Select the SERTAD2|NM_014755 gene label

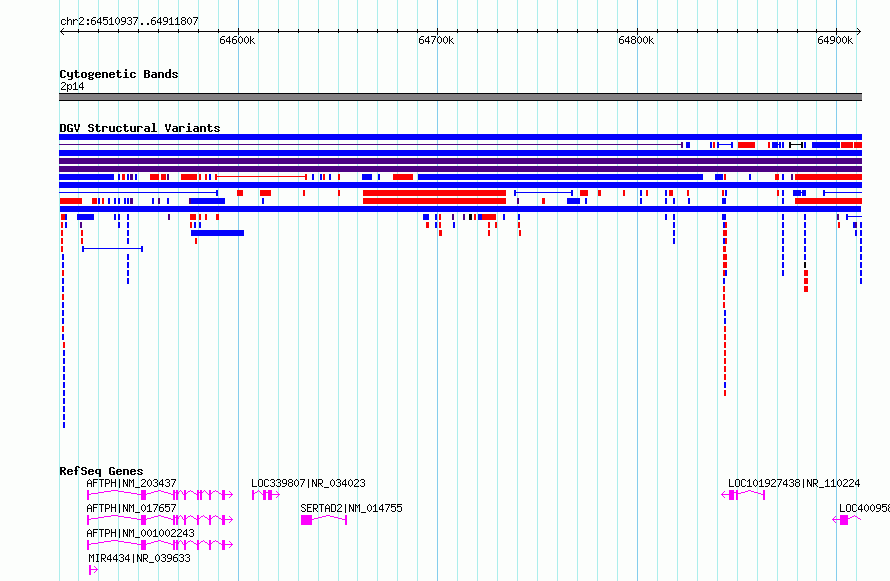point(351,508)
